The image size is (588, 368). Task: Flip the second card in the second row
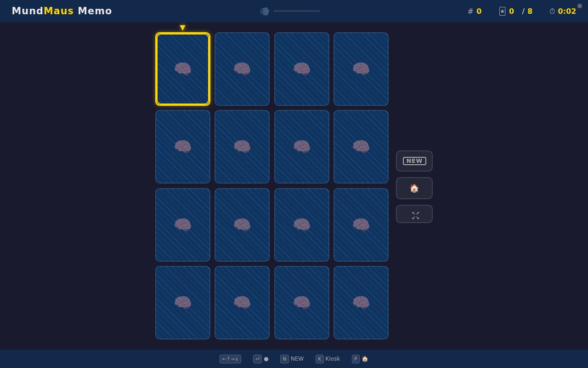(x=242, y=147)
